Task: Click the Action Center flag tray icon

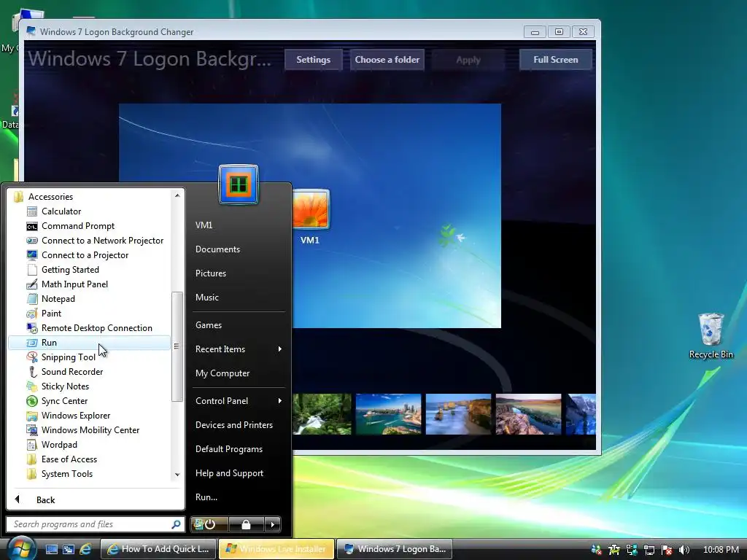Action: [x=667, y=550]
